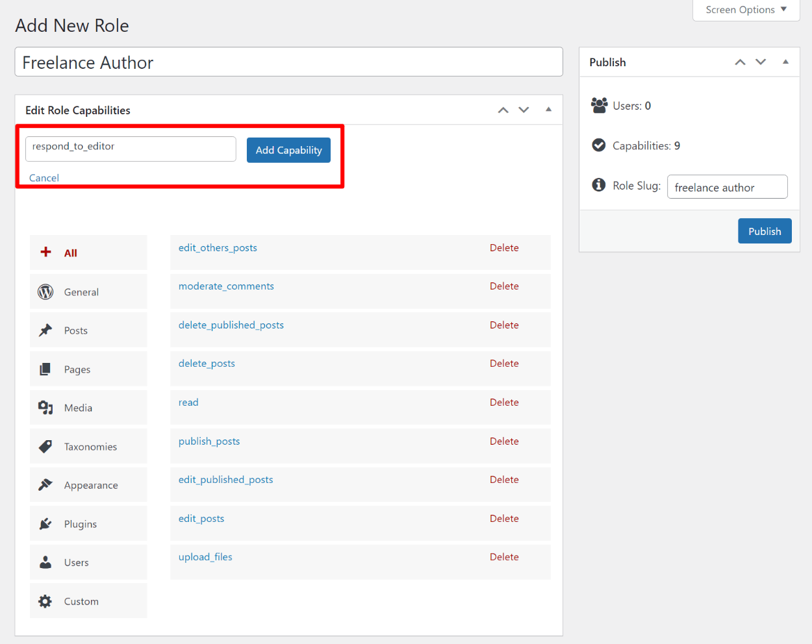
Task: Open the Media capabilities tab
Action: [x=88, y=407]
